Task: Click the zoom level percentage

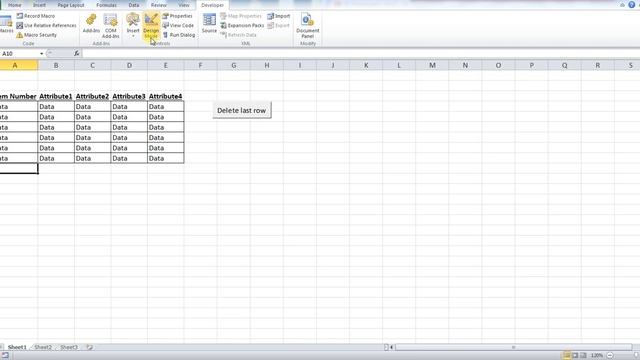Action: 597,356
